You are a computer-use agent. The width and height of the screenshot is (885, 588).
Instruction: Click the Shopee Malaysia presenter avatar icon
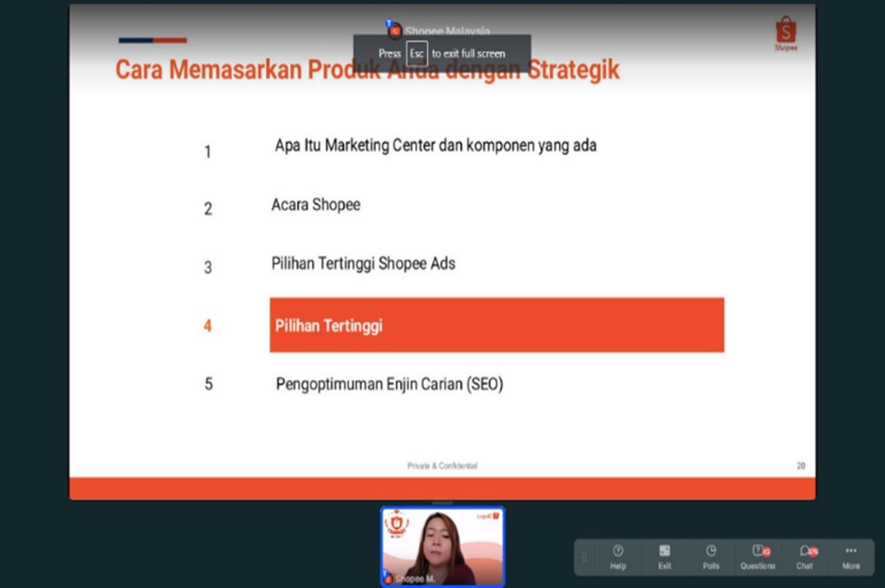point(393,29)
